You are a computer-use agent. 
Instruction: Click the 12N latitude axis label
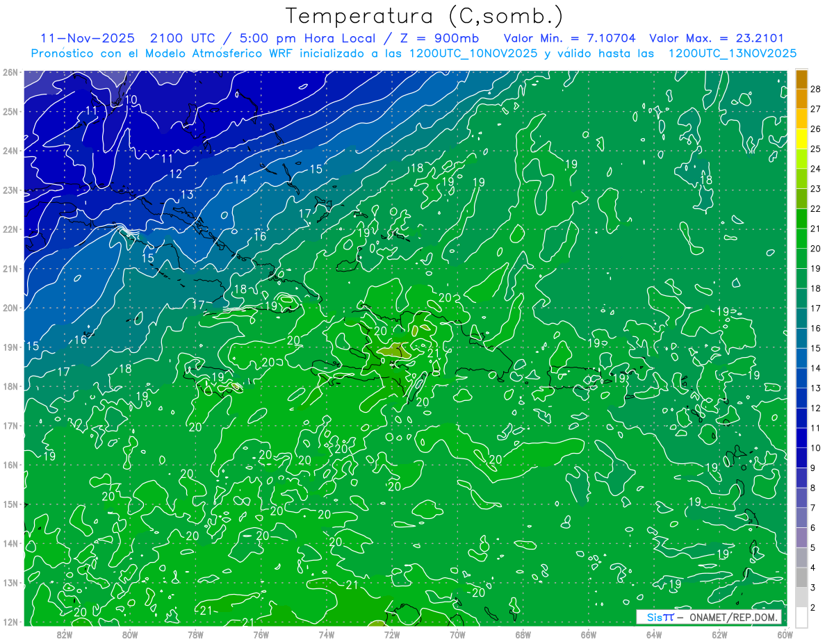[x=10, y=622]
